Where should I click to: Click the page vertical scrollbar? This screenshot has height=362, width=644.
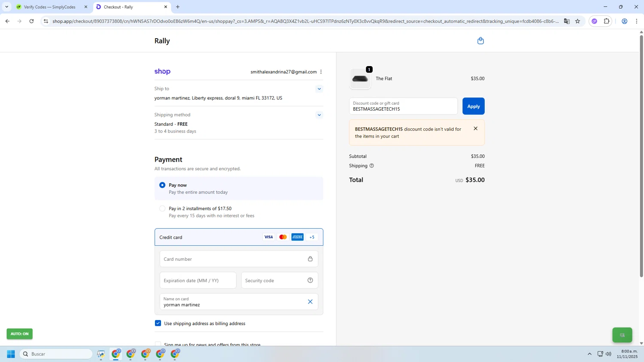[x=641, y=155]
